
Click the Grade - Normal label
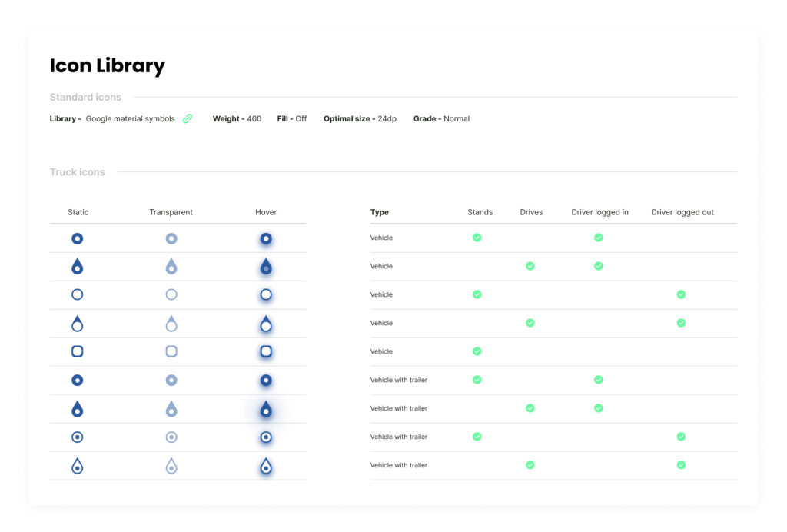442,119
